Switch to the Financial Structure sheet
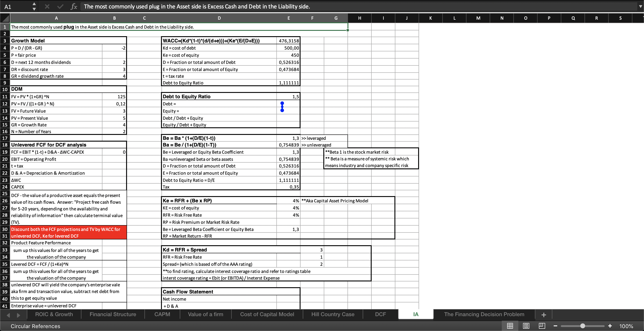 click(x=113, y=314)
